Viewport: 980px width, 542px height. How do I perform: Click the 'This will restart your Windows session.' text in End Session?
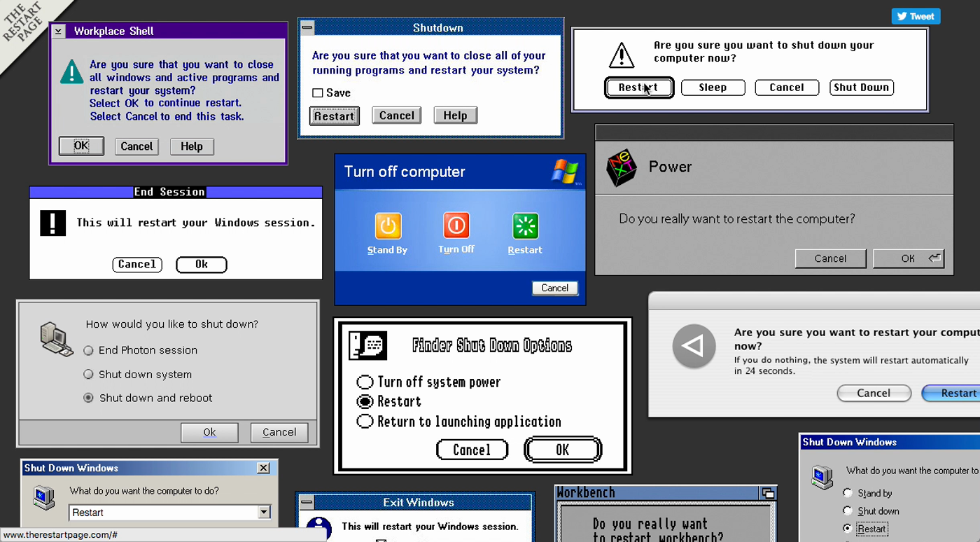[x=196, y=223]
